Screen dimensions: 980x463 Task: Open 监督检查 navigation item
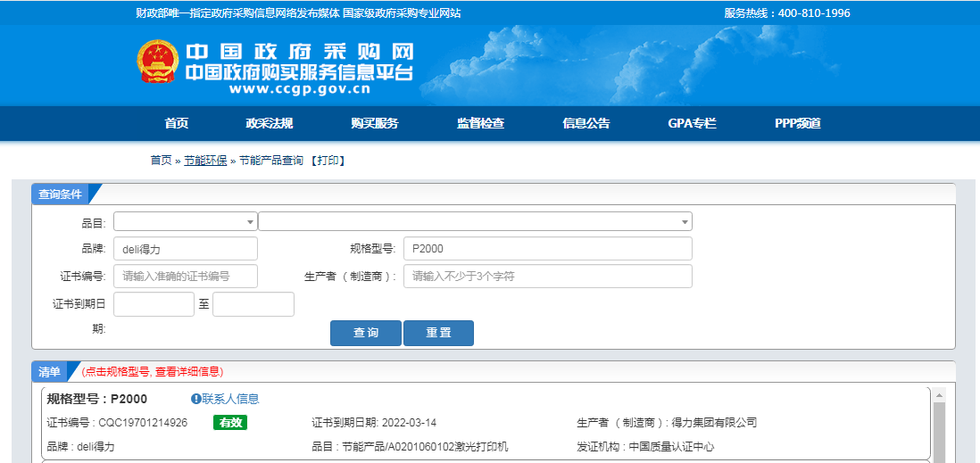click(x=480, y=123)
